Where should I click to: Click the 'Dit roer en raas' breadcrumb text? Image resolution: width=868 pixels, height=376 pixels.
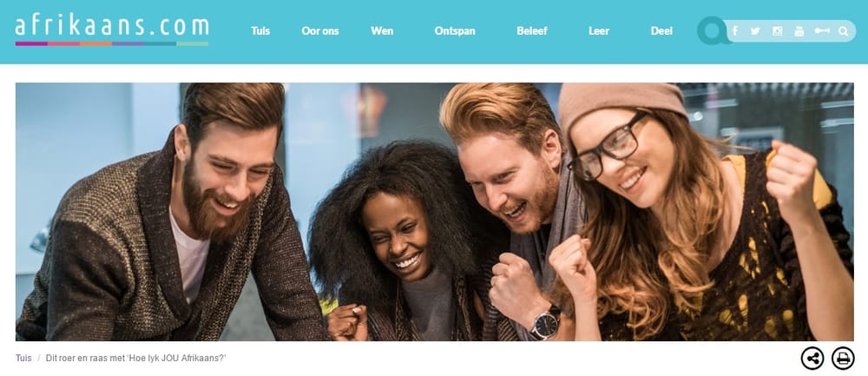pos(136,359)
